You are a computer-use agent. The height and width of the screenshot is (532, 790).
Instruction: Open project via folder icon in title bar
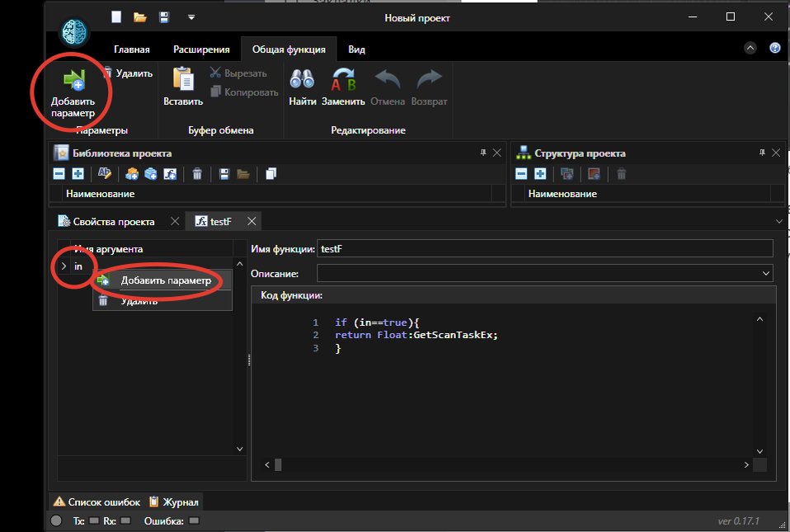point(140,17)
